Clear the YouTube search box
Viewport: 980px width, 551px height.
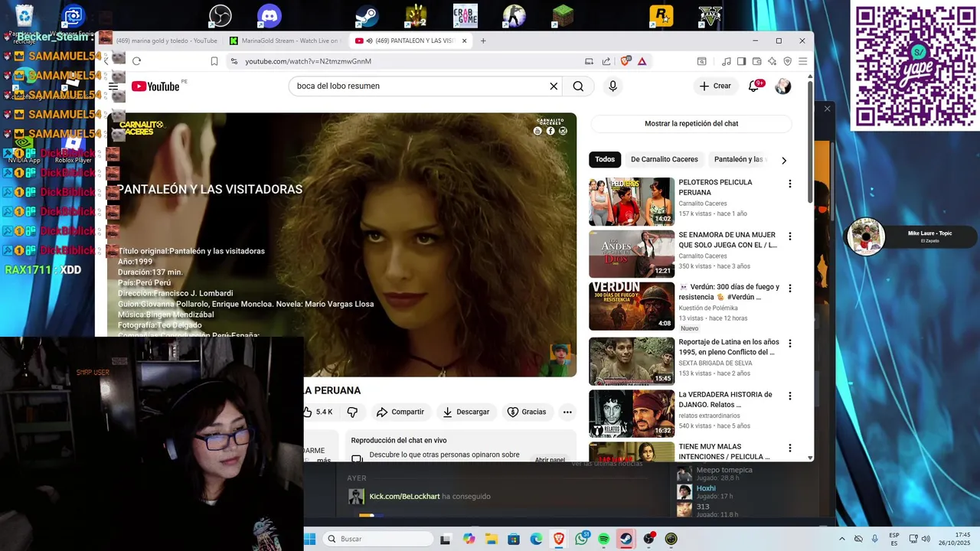(x=554, y=86)
